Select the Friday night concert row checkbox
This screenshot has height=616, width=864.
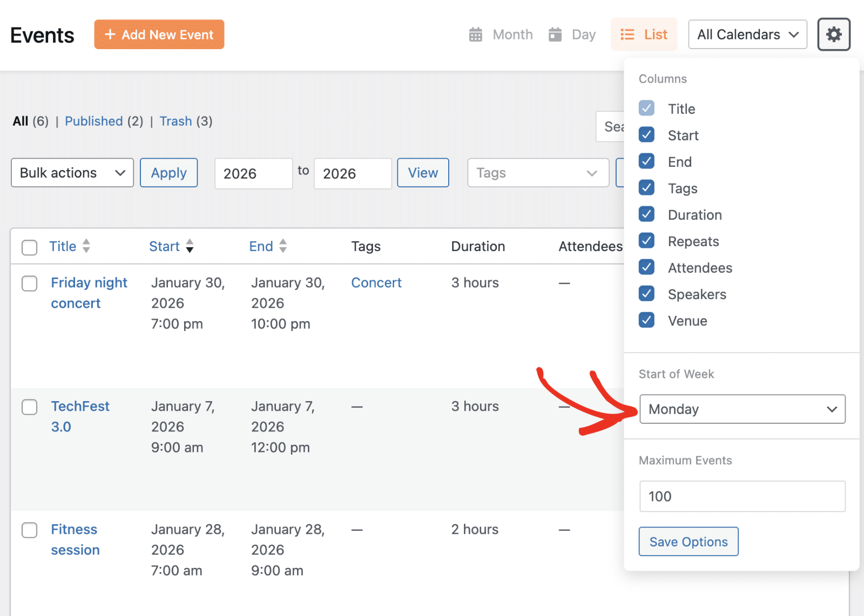(29, 283)
